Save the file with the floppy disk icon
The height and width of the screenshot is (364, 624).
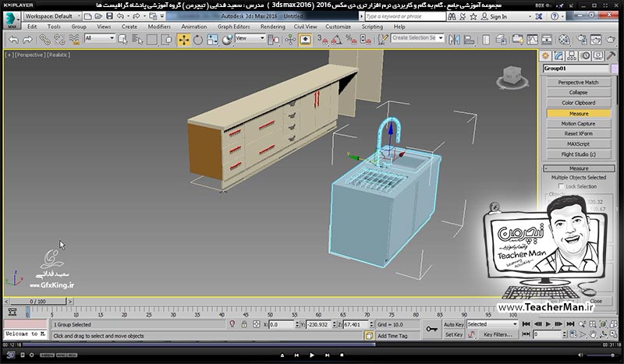pos(109,16)
